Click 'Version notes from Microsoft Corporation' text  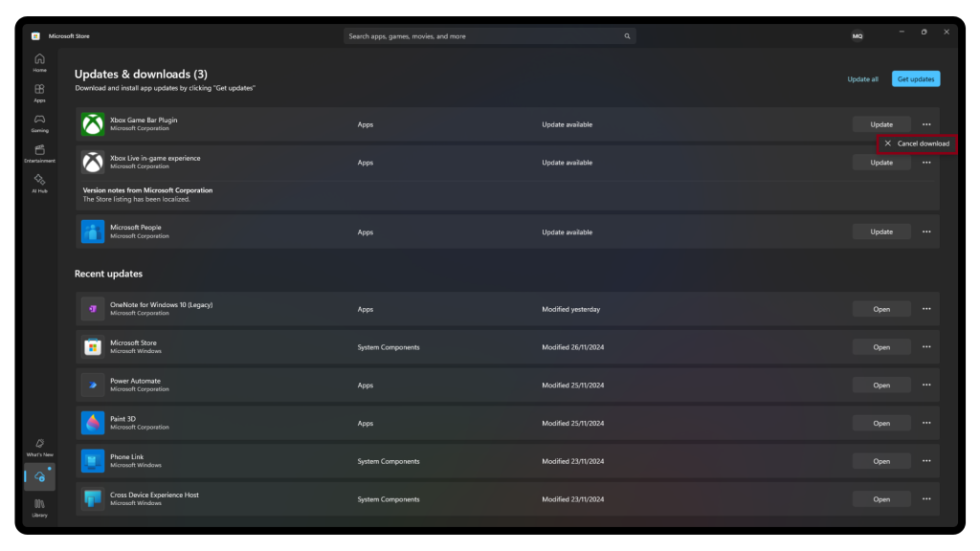pyautogui.click(x=147, y=190)
